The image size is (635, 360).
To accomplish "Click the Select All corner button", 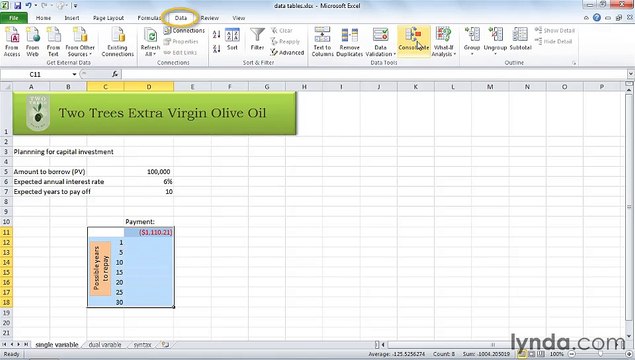I will [6, 87].
